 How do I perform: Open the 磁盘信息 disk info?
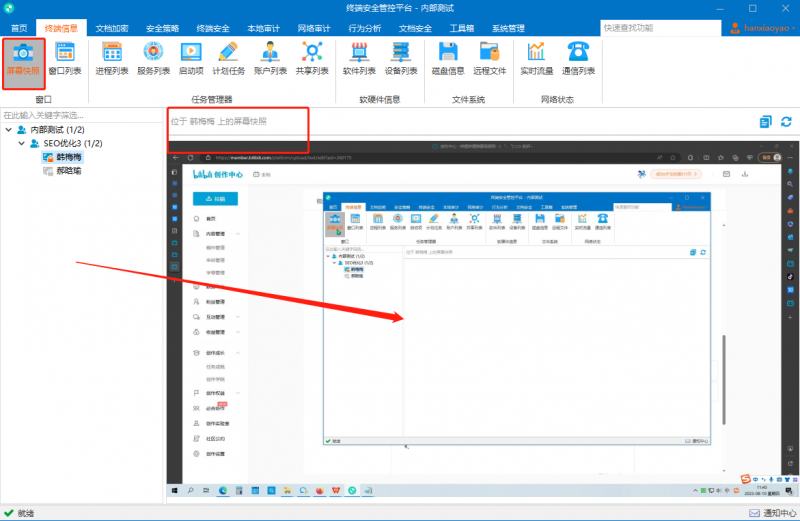tap(447, 59)
